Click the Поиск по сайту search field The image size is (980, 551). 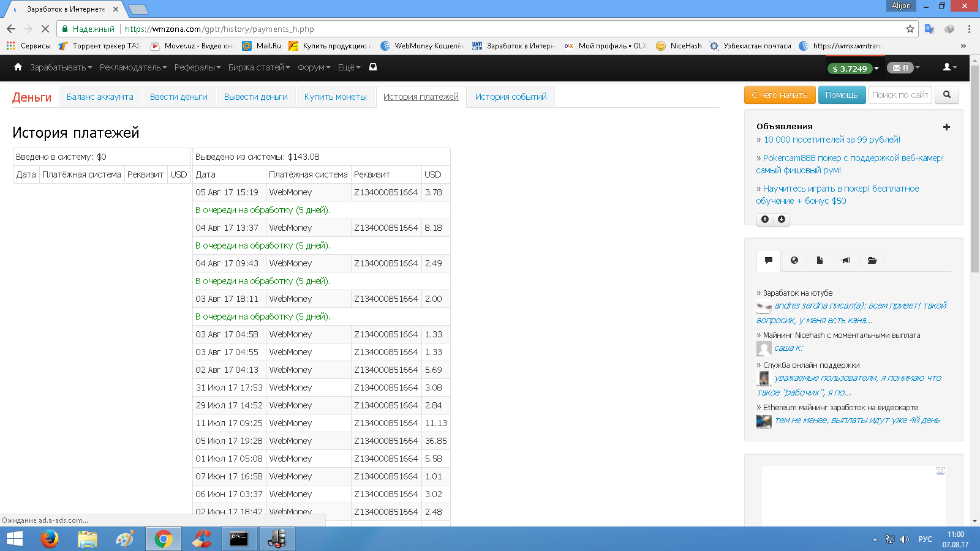(x=899, y=95)
